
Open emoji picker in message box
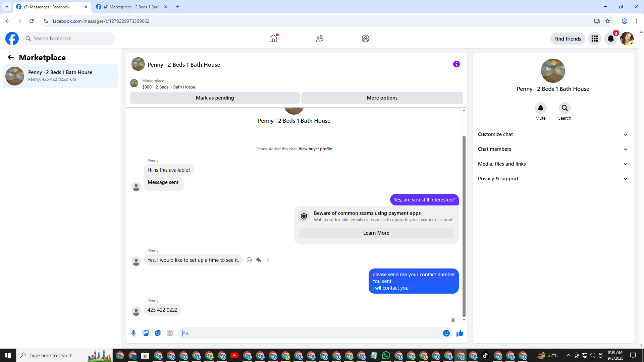[446, 333]
